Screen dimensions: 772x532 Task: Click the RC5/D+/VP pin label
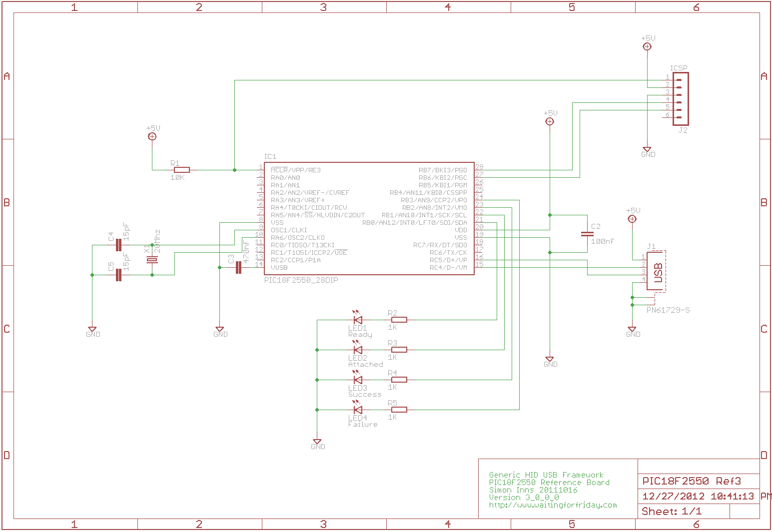click(448, 260)
